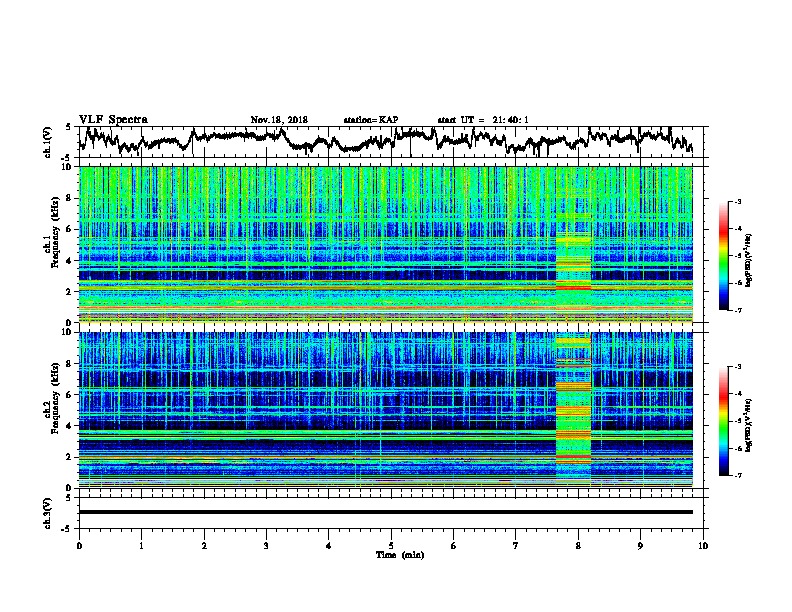The height and width of the screenshot is (612, 792).
Task: Click the '4' kHz tick on ch.2 spectrogram
Action: click(71, 426)
